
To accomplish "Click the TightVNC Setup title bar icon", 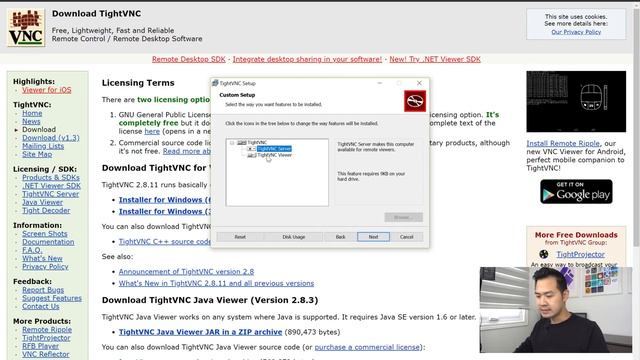I will coord(215,83).
